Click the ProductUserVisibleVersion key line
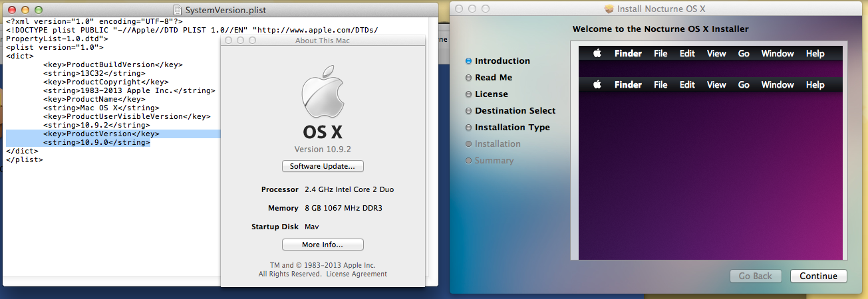This screenshot has height=299, width=868. (126, 116)
